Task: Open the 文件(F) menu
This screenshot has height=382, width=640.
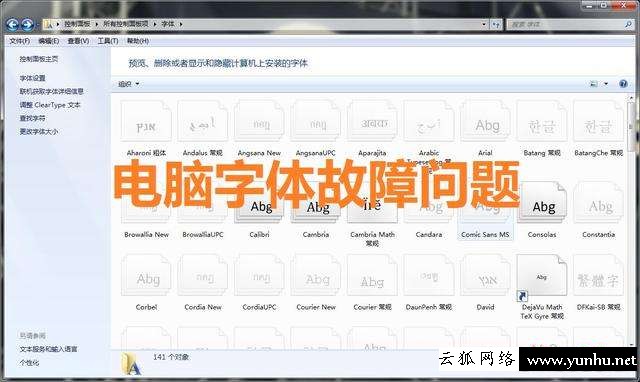Action: click(x=20, y=41)
